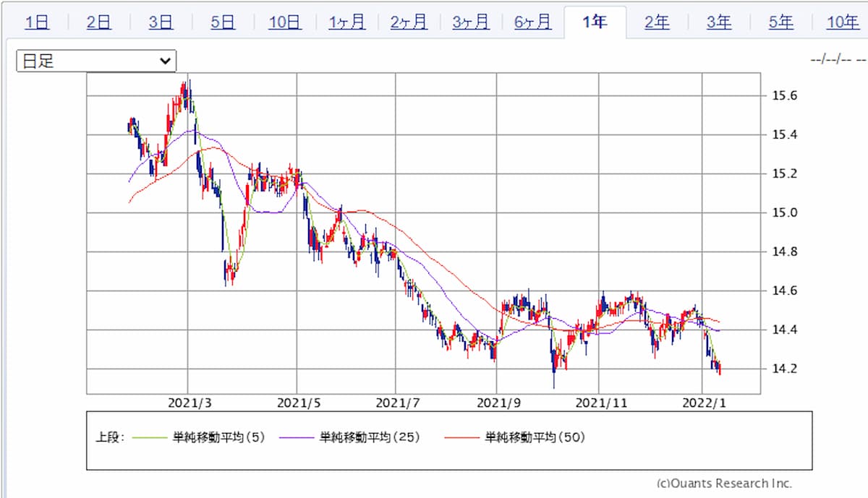Switch chart to 1ヶ月 period
The image size is (868, 498).
[x=346, y=22]
